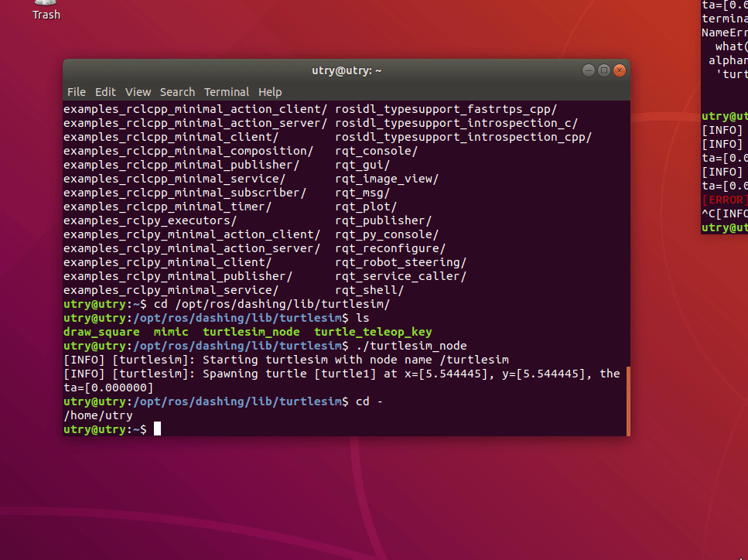Click 'examples_rclpy_minimal_action_client/' entry

(x=192, y=234)
